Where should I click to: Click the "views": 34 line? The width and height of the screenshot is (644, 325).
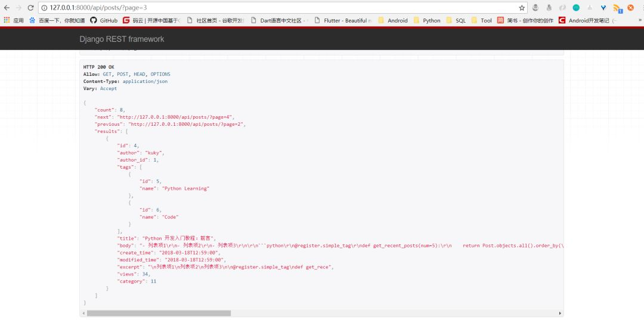click(134, 274)
